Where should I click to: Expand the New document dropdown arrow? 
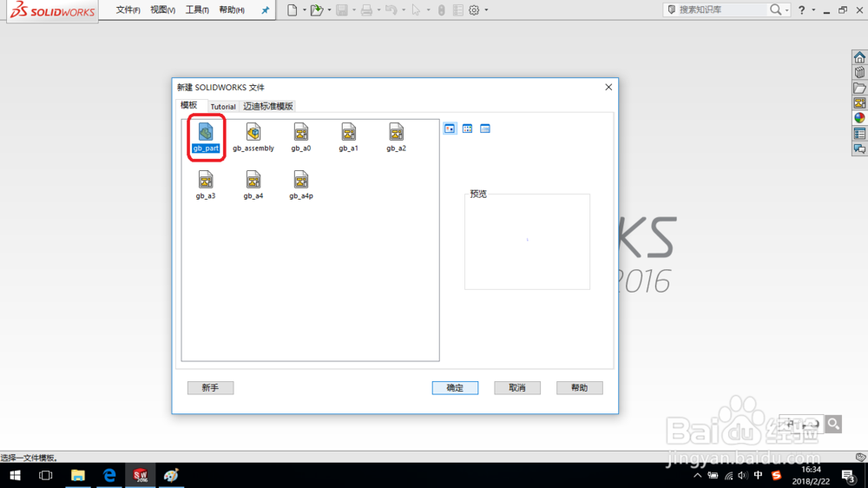(305, 10)
